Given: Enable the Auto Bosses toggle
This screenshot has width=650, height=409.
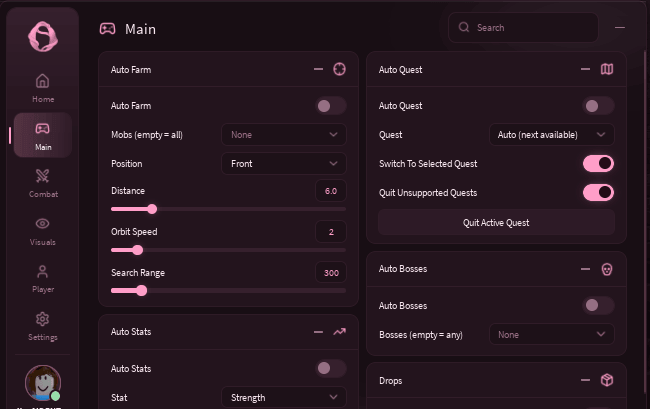Looking at the screenshot, I should [598, 305].
